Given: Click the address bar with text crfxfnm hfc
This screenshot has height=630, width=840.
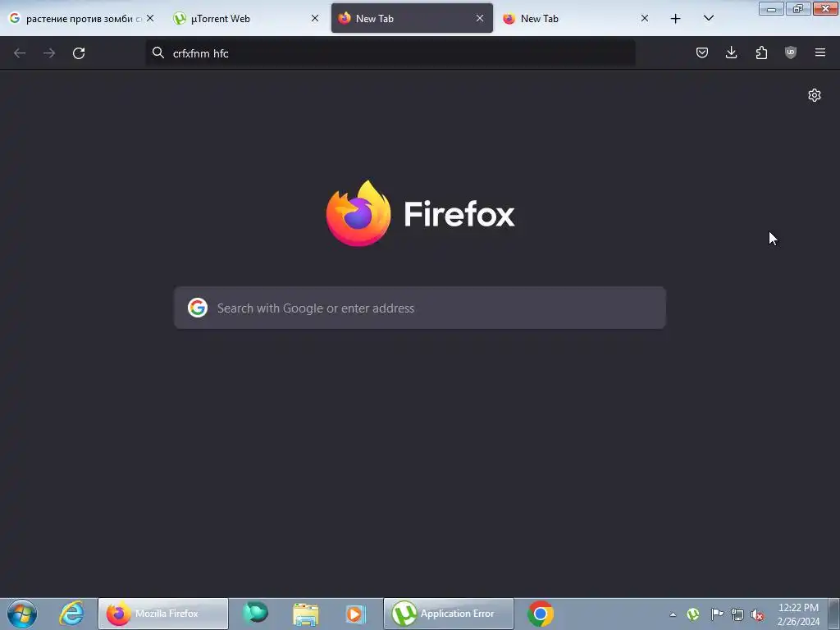Looking at the screenshot, I should coord(390,53).
